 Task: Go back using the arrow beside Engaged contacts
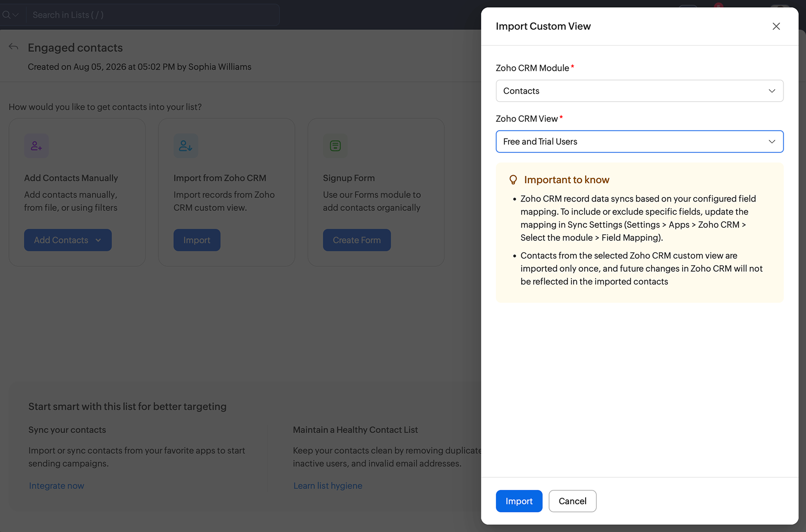tap(14, 47)
